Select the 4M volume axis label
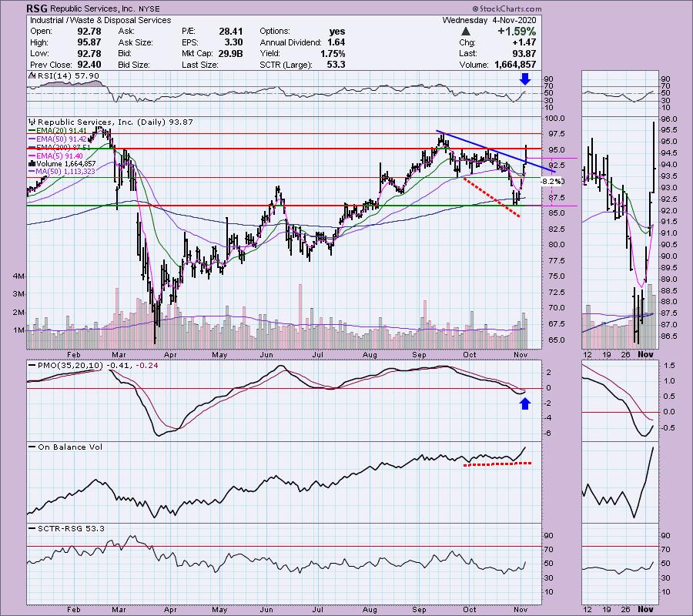This screenshot has height=616, width=693. coord(18,276)
